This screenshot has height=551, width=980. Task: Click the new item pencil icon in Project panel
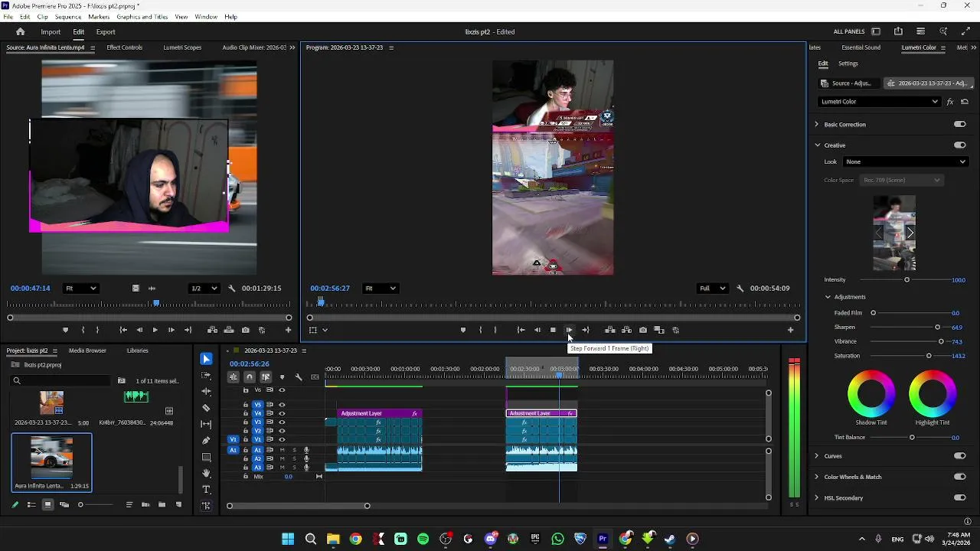(x=15, y=504)
